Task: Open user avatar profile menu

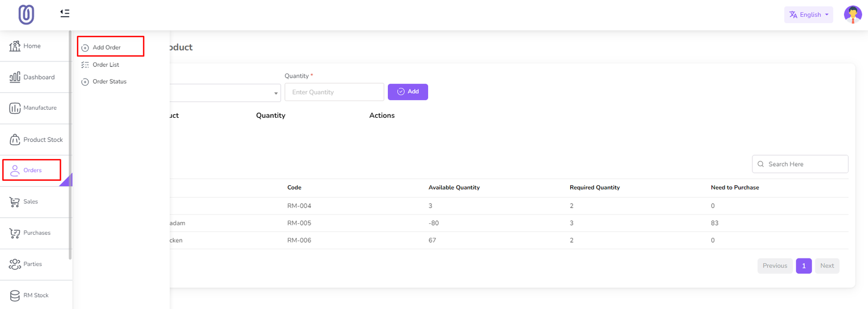Action: tap(852, 15)
